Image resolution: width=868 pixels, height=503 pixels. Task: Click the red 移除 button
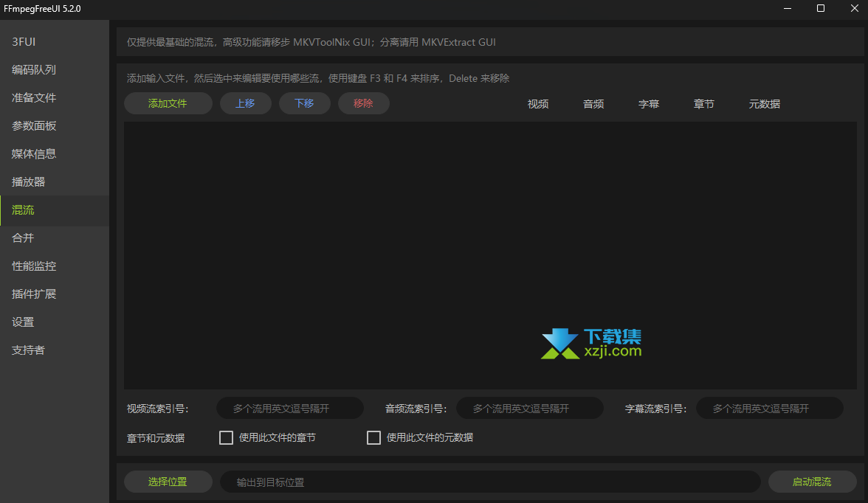[363, 103]
